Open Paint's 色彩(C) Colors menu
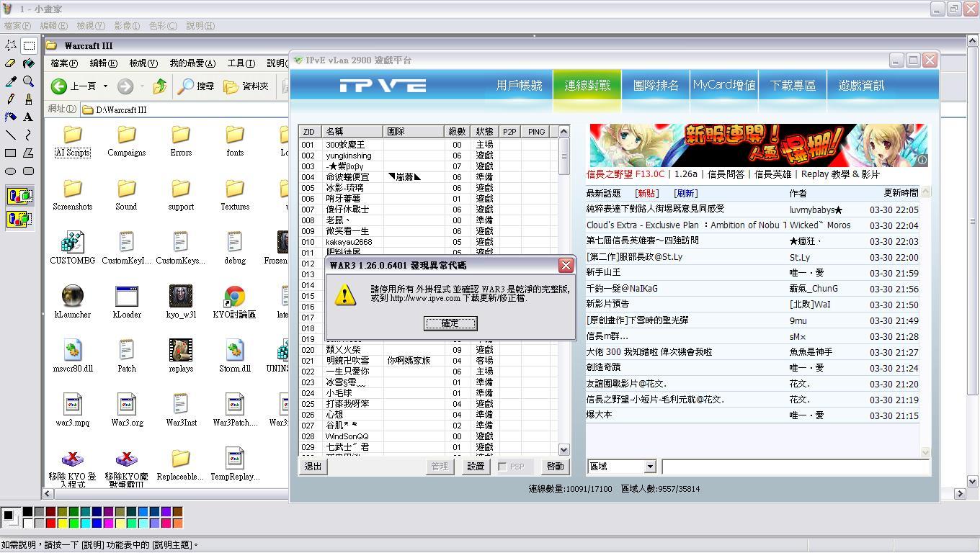Screen dimensions: 980x553 click(x=163, y=26)
